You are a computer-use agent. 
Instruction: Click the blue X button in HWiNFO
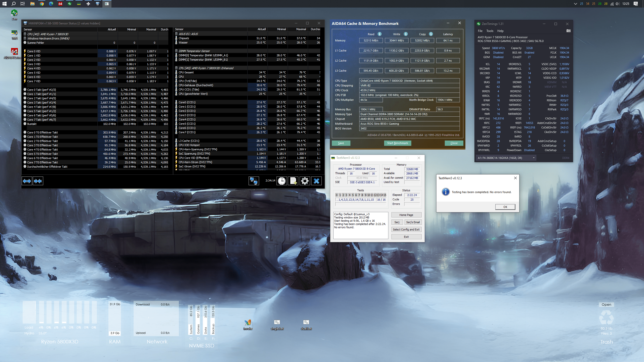click(x=316, y=181)
